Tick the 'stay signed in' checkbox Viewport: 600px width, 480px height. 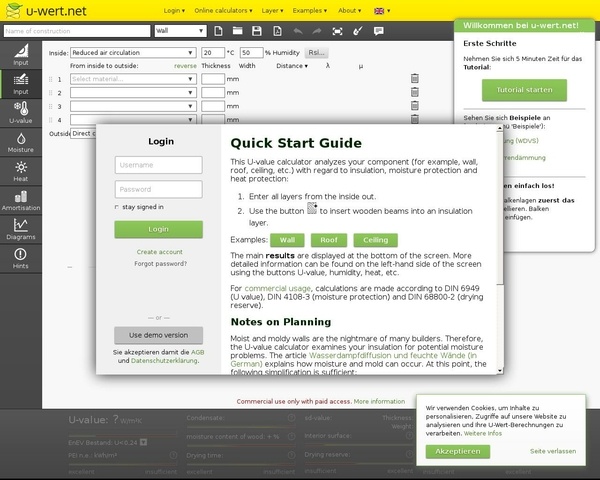click(117, 207)
